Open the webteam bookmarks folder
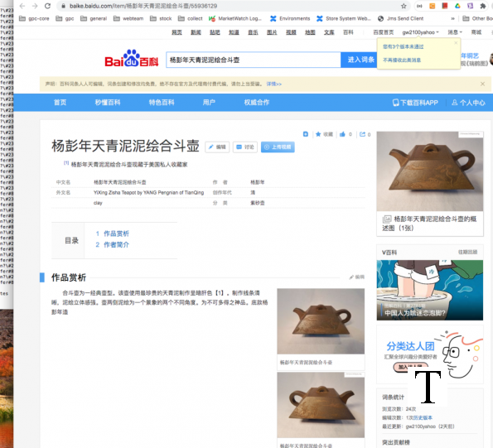This screenshot has width=493, height=448. [x=128, y=18]
